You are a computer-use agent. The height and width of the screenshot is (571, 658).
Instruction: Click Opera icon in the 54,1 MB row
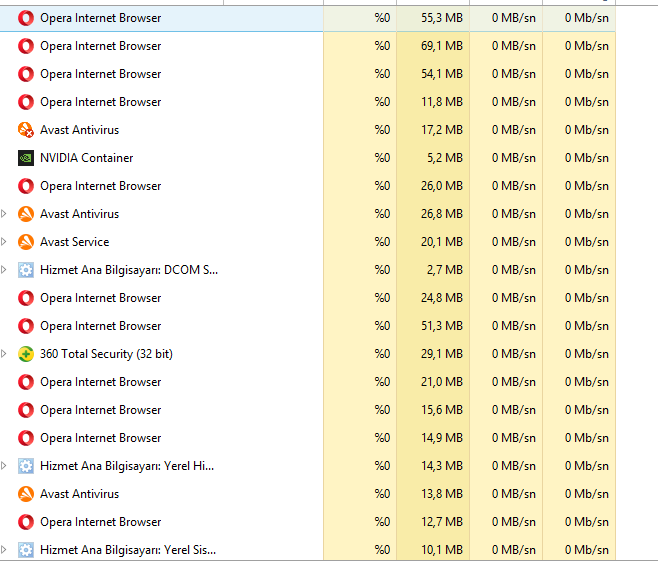[x=26, y=74]
